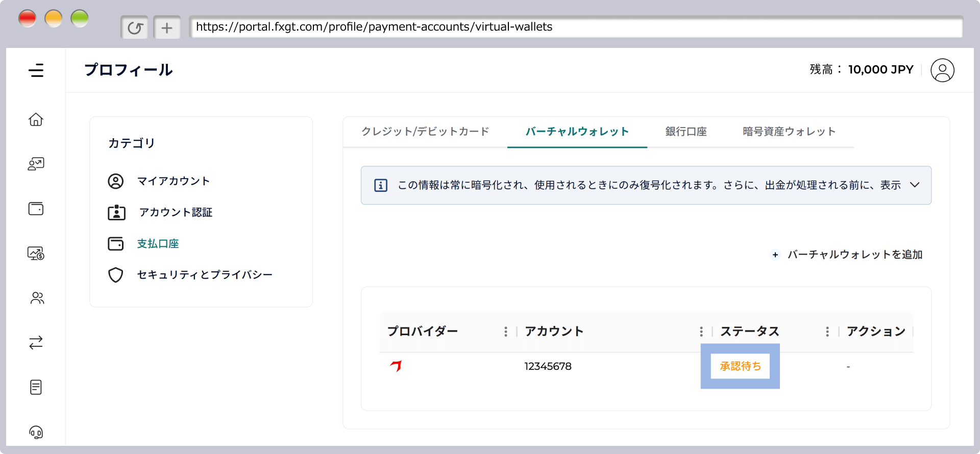This screenshot has width=980, height=454.
Task: Click the アクション column header
Action: 876,332
